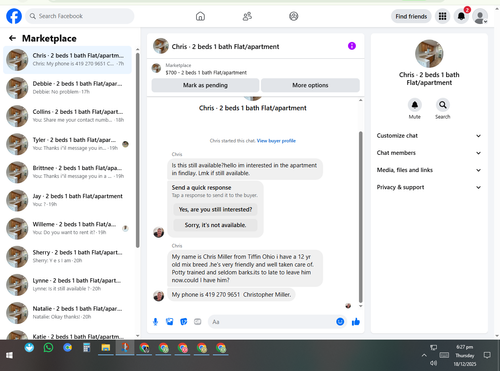Open Brittnee's conversation in the list
500x371 pixels.
click(68, 172)
